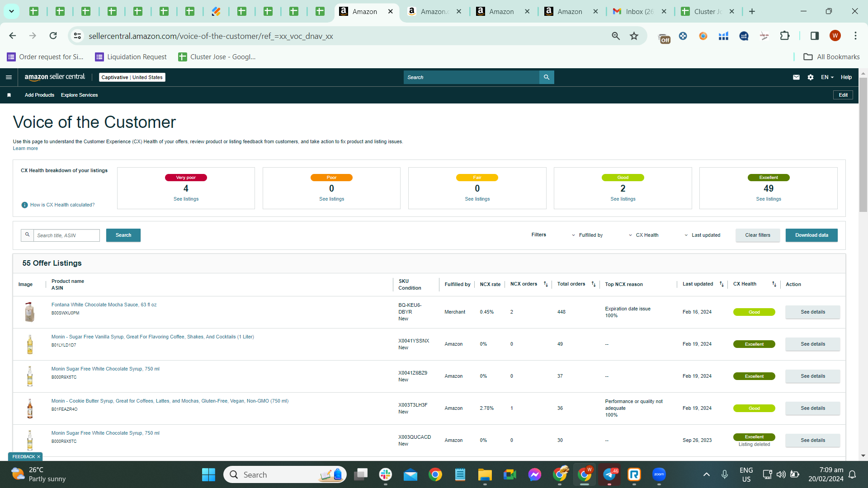Image resolution: width=868 pixels, height=488 pixels.
Task: Open the Learn more link
Action: coord(25,149)
